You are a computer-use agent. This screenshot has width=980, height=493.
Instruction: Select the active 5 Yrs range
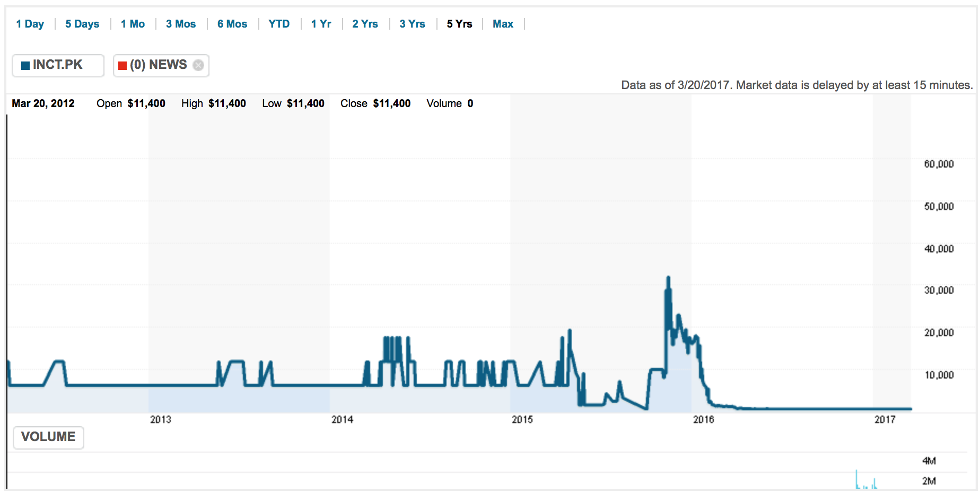click(459, 24)
